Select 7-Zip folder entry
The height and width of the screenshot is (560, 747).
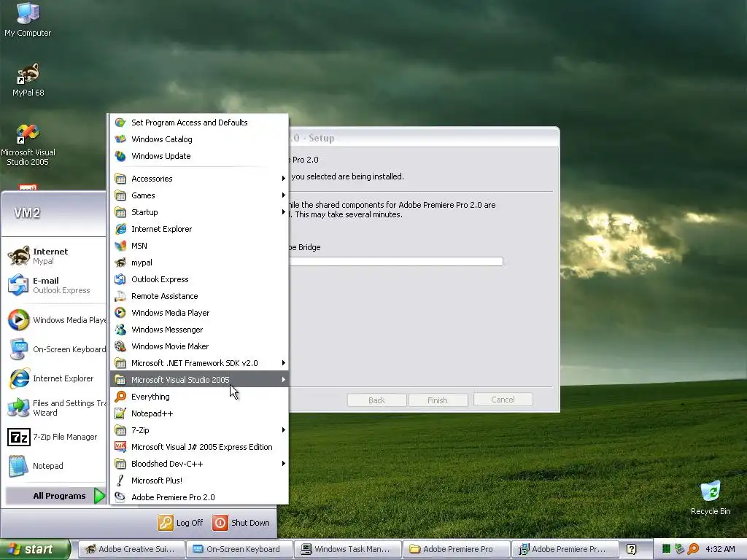199,430
